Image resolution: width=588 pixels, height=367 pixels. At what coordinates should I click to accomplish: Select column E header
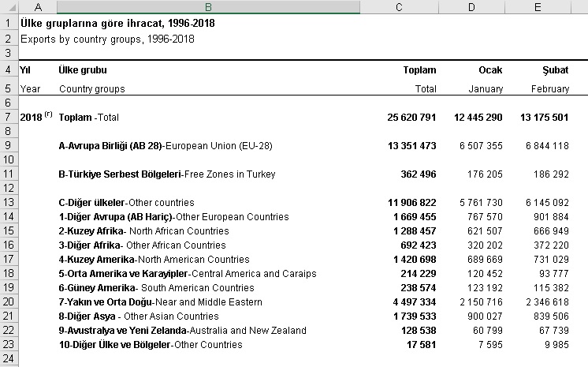[538, 7]
